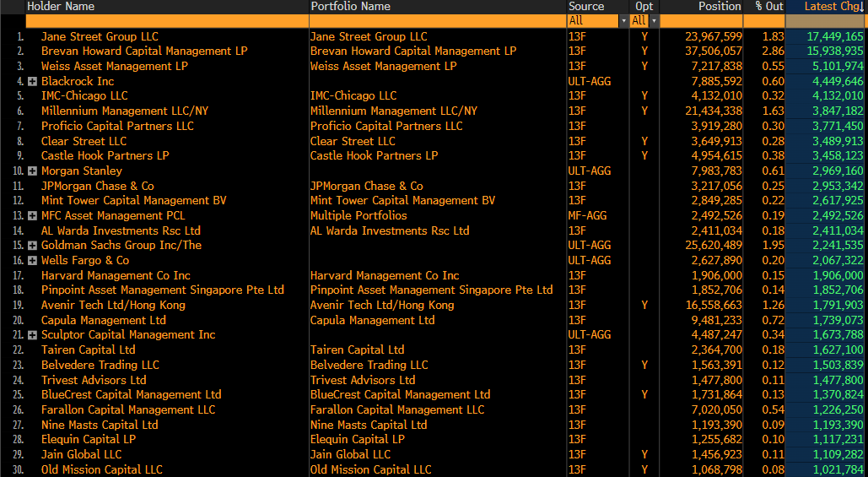Click the Opt column header

coord(644,7)
